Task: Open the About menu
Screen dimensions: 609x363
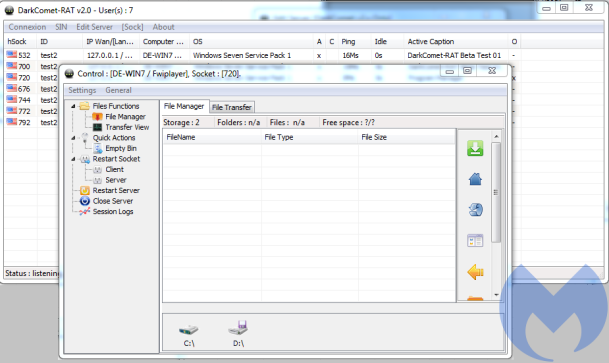Action: [x=163, y=27]
